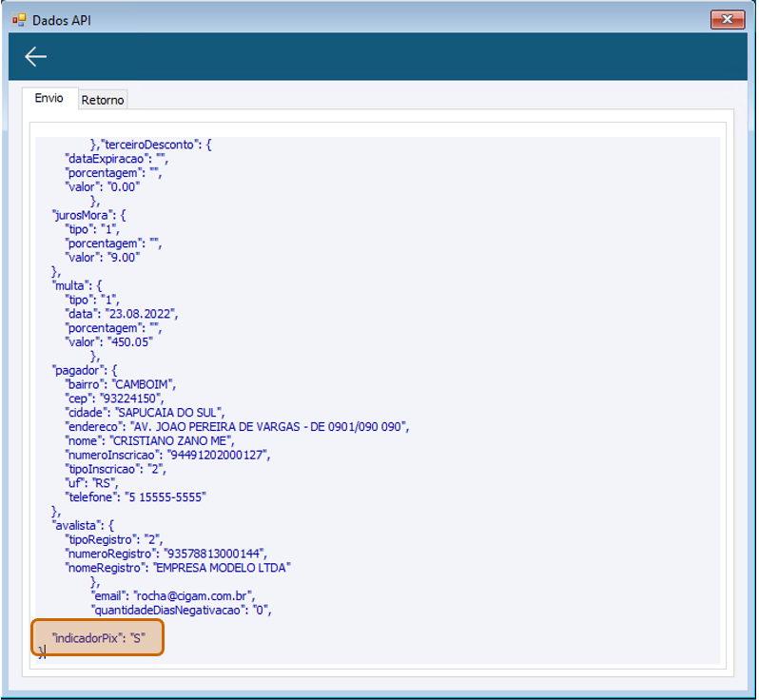Click the "cidade": "SAPUCAIA DO SUL" line
Viewport: 759px width, 700px height.
click(145, 413)
